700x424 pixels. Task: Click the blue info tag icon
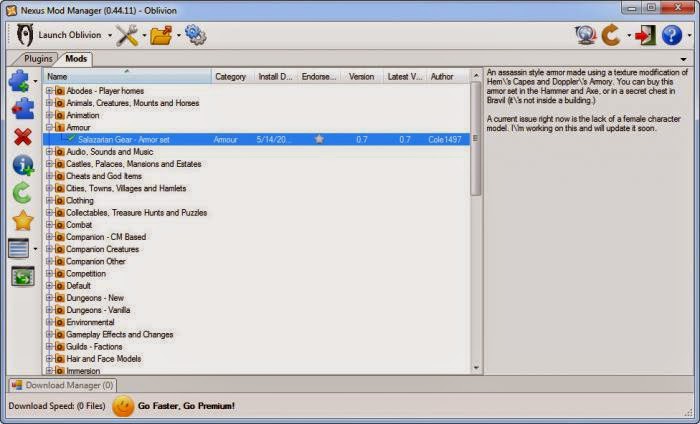coord(23,166)
